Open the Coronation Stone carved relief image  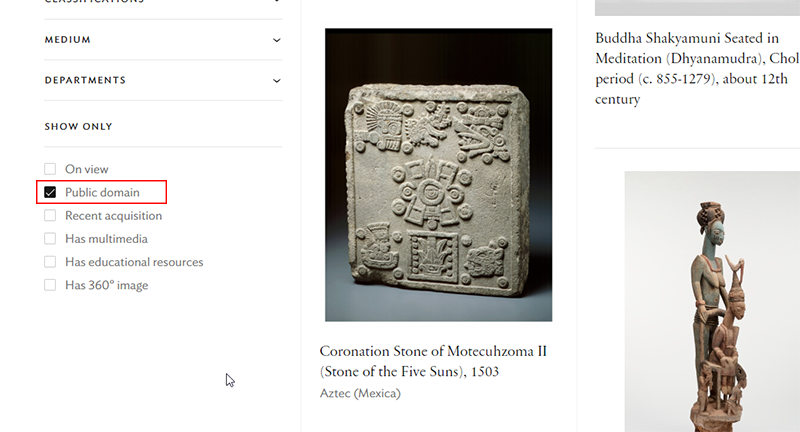[438, 175]
